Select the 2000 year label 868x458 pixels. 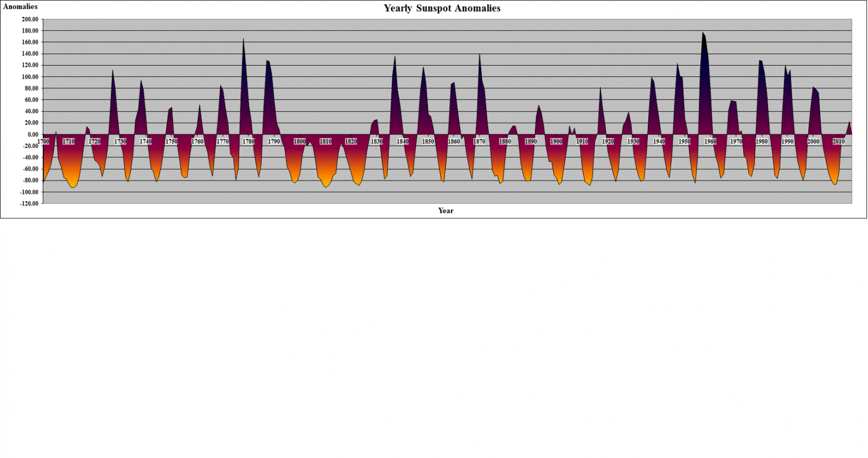(x=813, y=141)
